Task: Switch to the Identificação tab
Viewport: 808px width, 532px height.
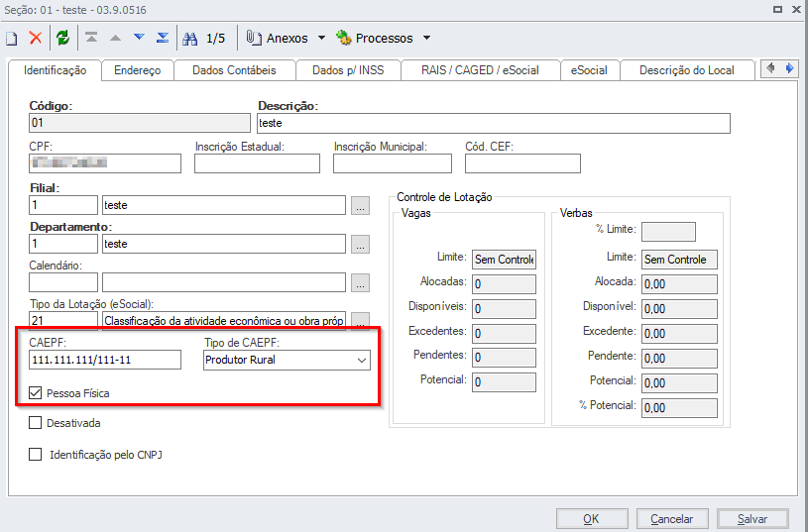Action: (x=56, y=70)
